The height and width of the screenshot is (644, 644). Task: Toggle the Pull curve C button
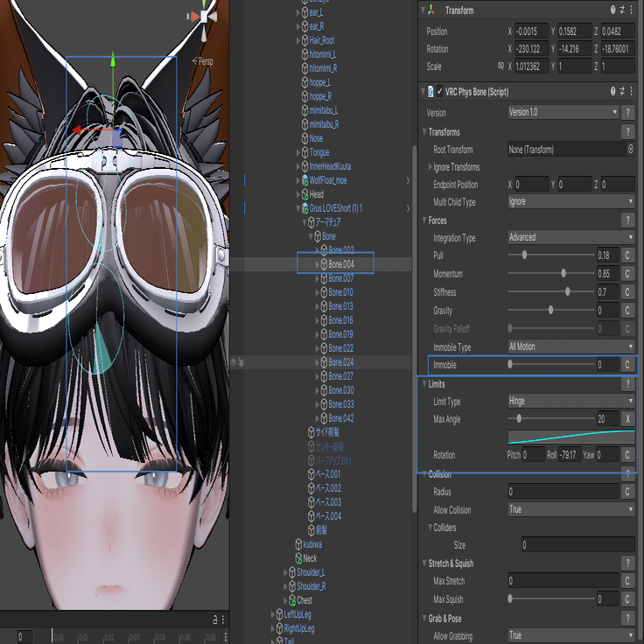coord(627,255)
